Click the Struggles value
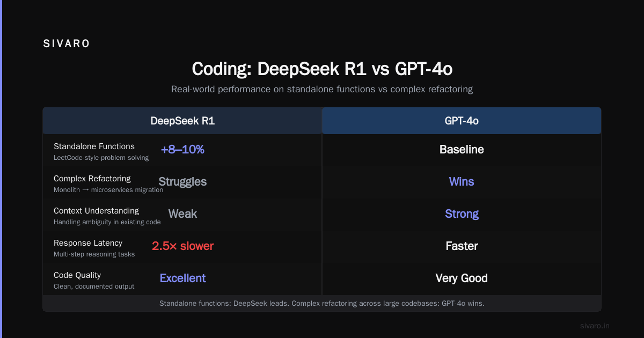Viewport: 644px width, 338px height. 182,182
